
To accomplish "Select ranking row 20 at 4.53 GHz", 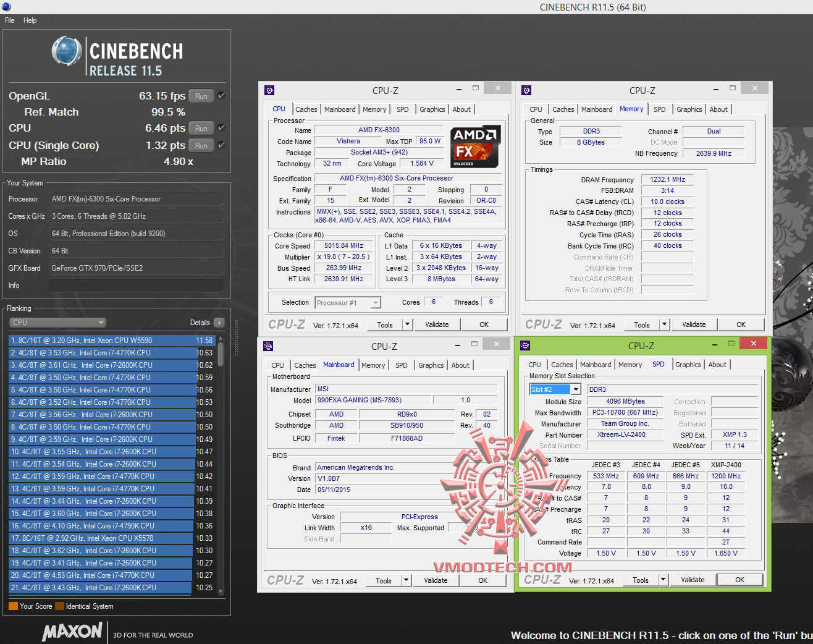I will click(111, 575).
